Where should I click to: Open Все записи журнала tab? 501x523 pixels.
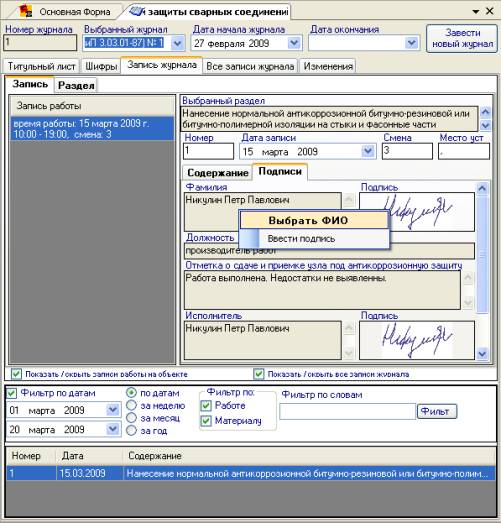coord(250,66)
